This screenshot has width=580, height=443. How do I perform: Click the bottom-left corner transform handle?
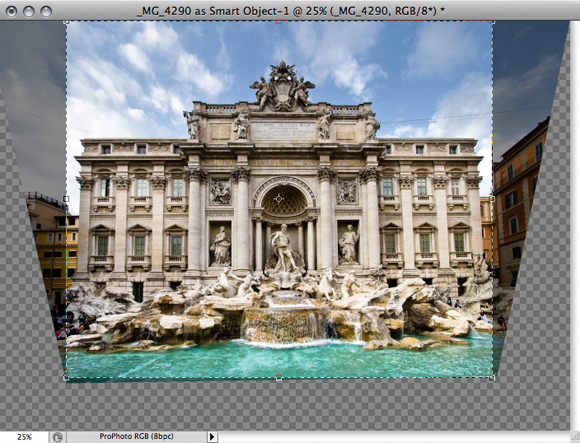tap(66, 378)
